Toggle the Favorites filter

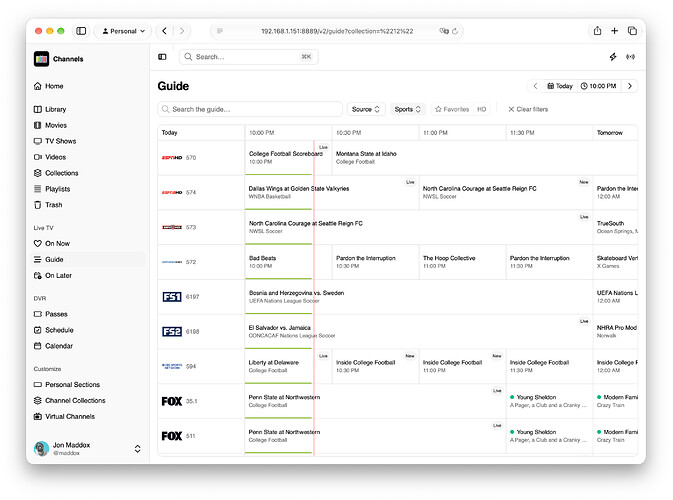(452, 109)
